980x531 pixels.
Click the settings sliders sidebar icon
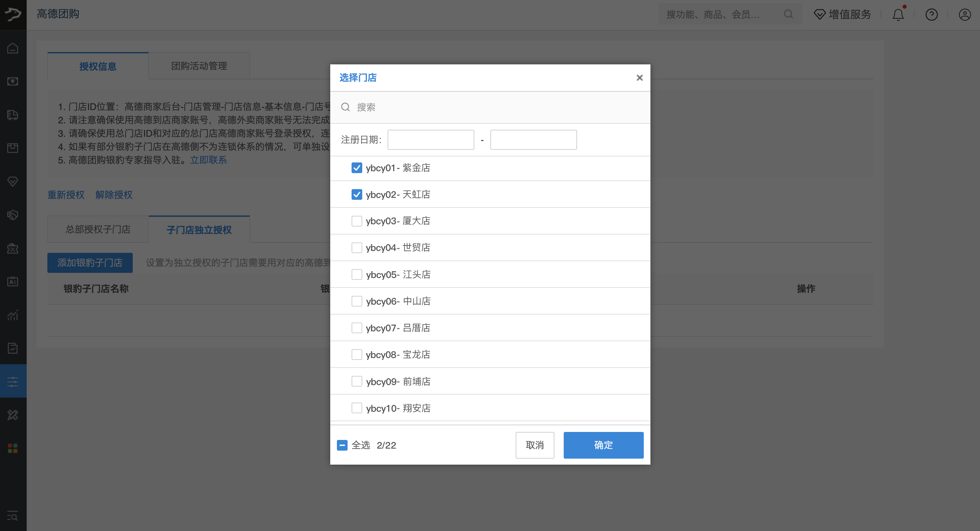[13, 382]
